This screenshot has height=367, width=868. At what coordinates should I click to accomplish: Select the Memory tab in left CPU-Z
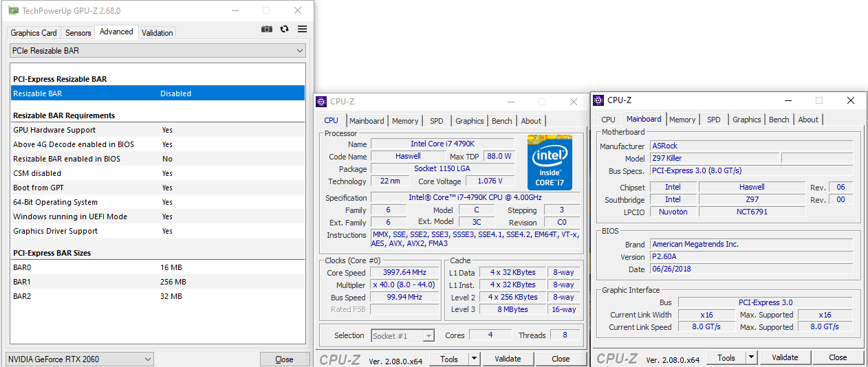[x=405, y=121]
